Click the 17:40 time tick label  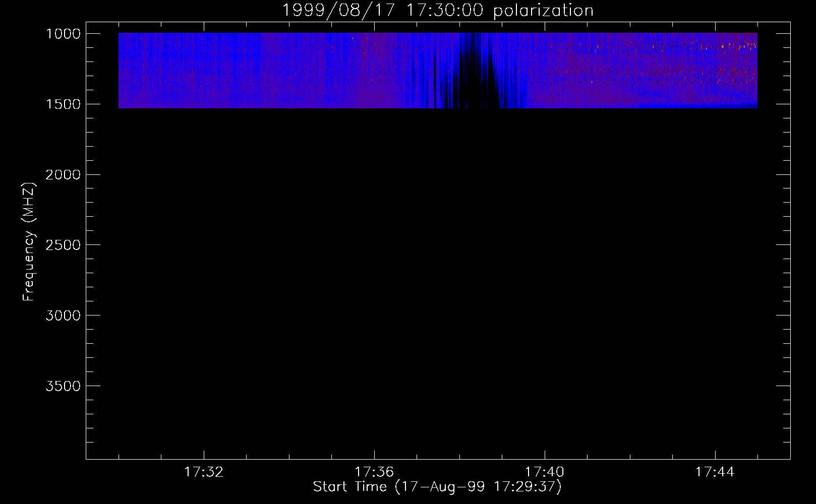(545, 472)
